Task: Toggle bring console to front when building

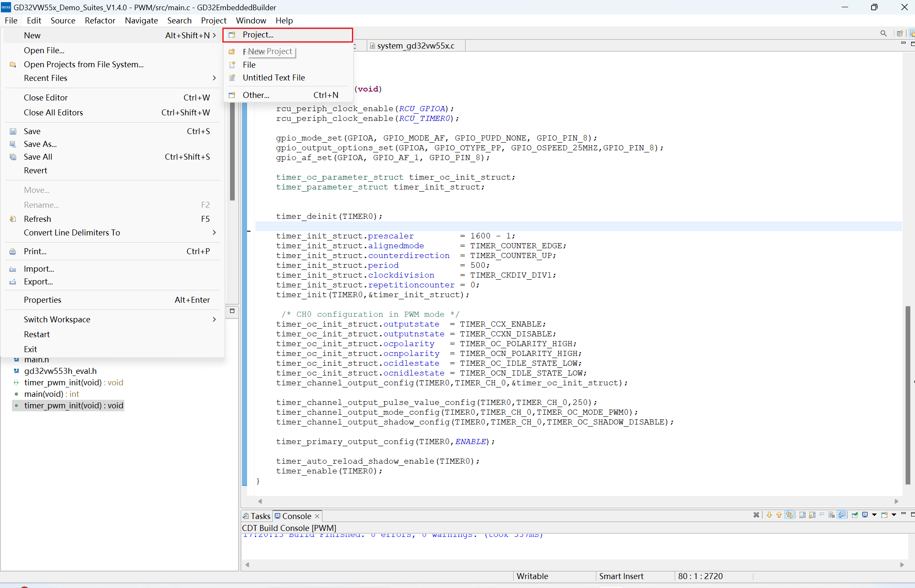Action: (x=842, y=515)
